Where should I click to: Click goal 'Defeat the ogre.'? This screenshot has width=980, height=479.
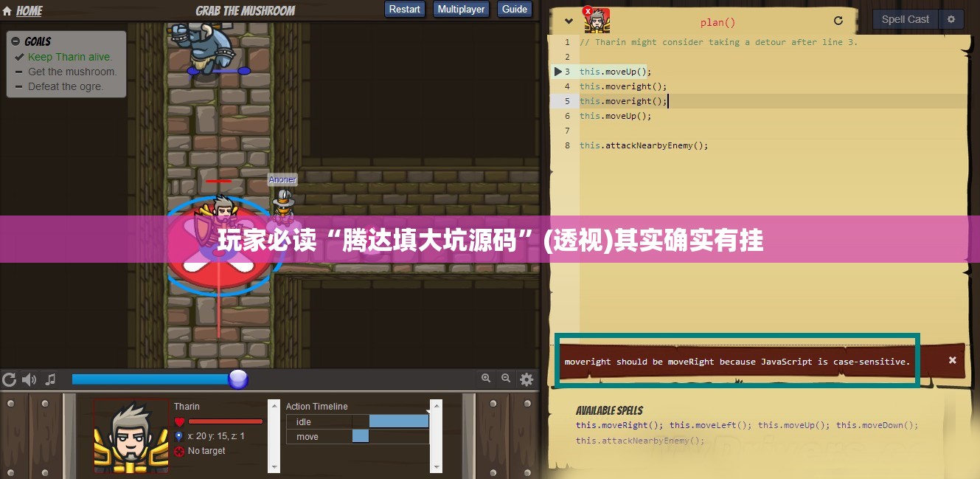click(66, 86)
